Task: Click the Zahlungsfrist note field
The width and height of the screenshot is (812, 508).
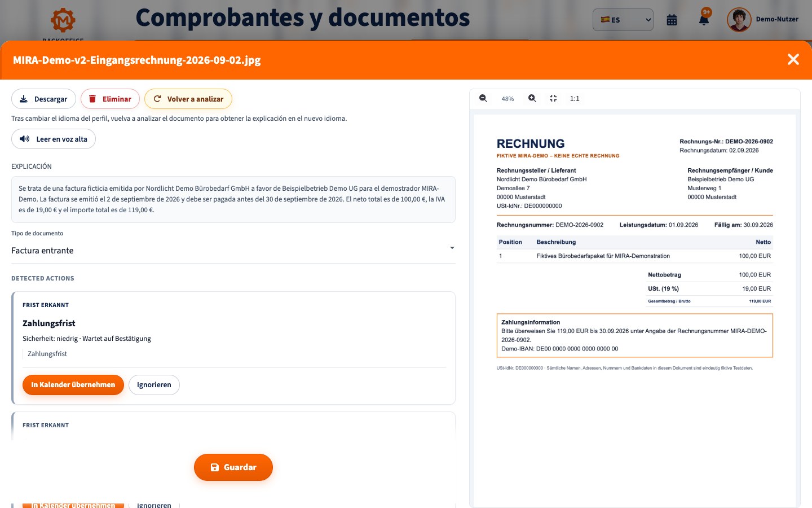Action: [x=234, y=354]
